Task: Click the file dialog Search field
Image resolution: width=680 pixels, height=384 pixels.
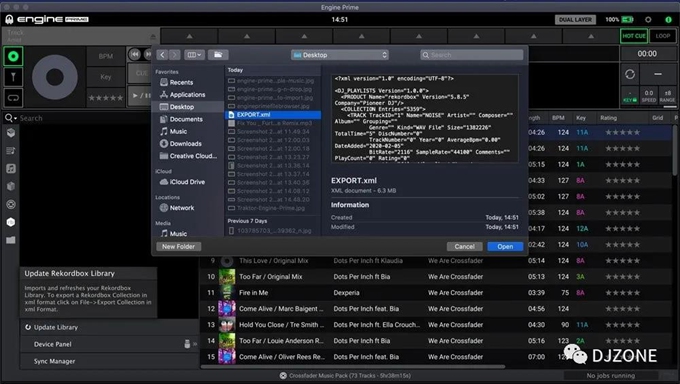Action: (472, 55)
